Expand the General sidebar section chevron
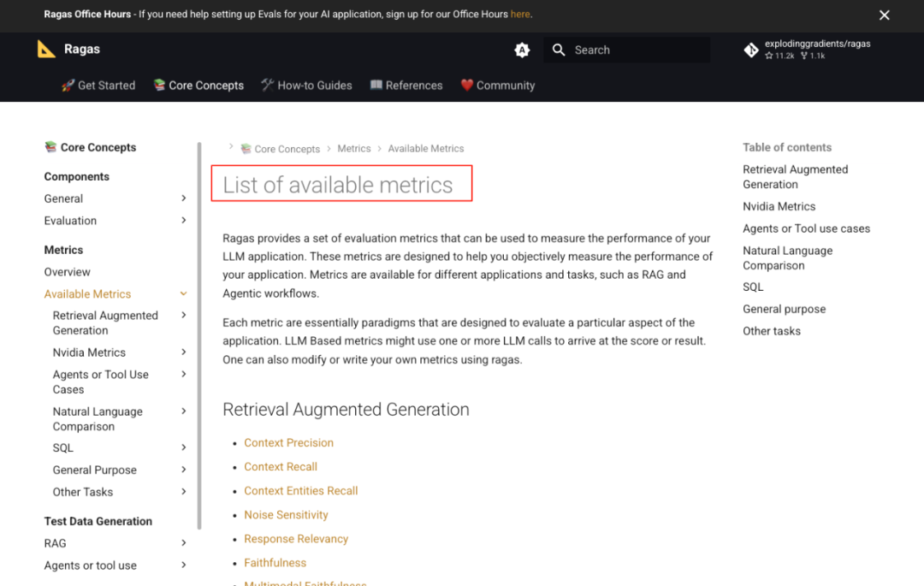This screenshot has width=924, height=586. tap(184, 198)
